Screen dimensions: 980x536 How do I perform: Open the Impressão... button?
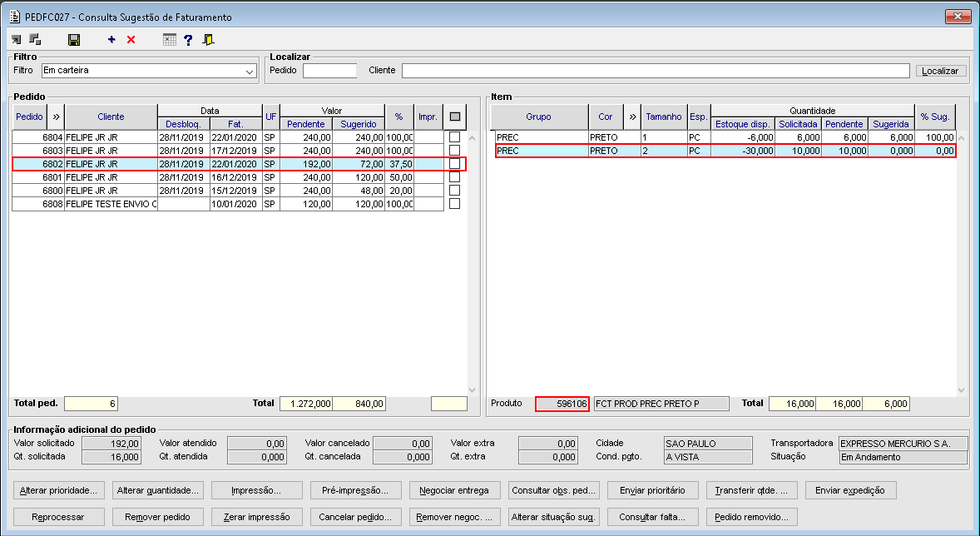[256, 490]
